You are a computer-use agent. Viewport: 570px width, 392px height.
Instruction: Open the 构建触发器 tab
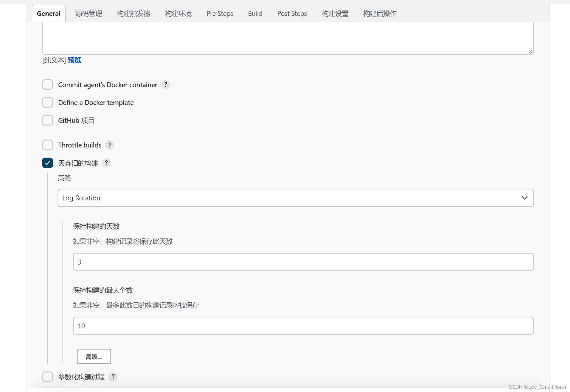click(133, 13)
